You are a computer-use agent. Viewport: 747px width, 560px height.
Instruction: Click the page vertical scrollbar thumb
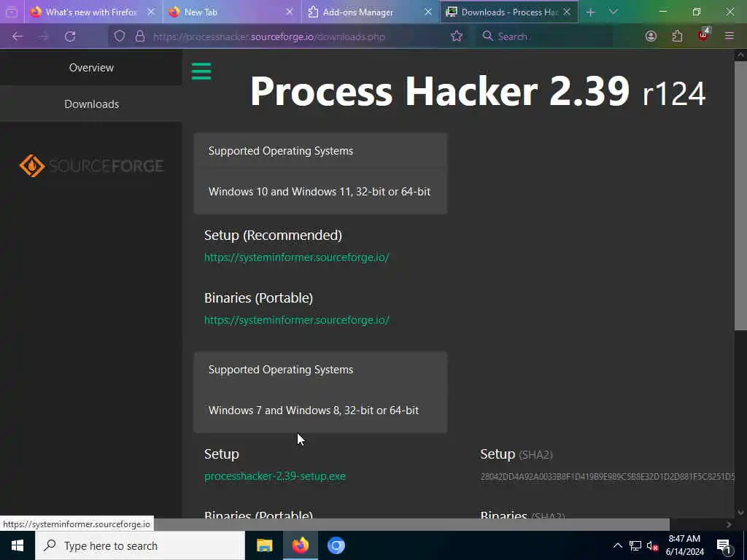740,195
